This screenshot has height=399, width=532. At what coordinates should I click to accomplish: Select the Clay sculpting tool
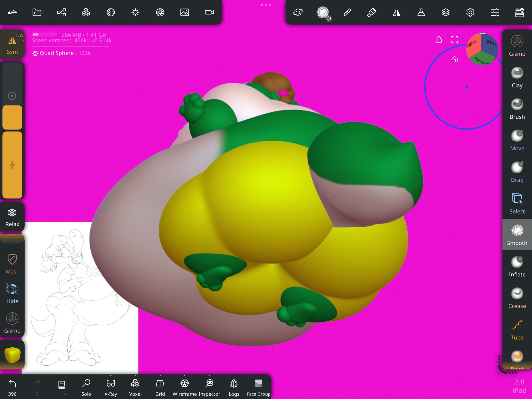(517, 77)
